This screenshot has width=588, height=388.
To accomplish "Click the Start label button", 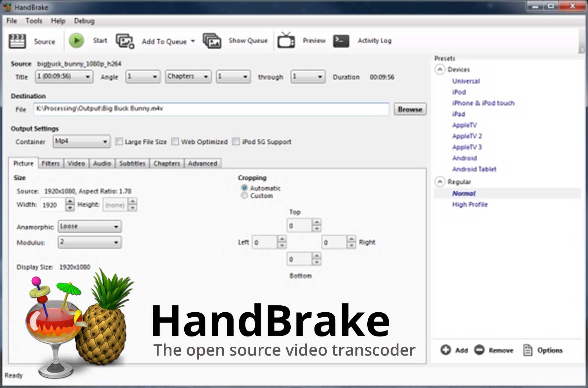I will [x=100, y=40].
